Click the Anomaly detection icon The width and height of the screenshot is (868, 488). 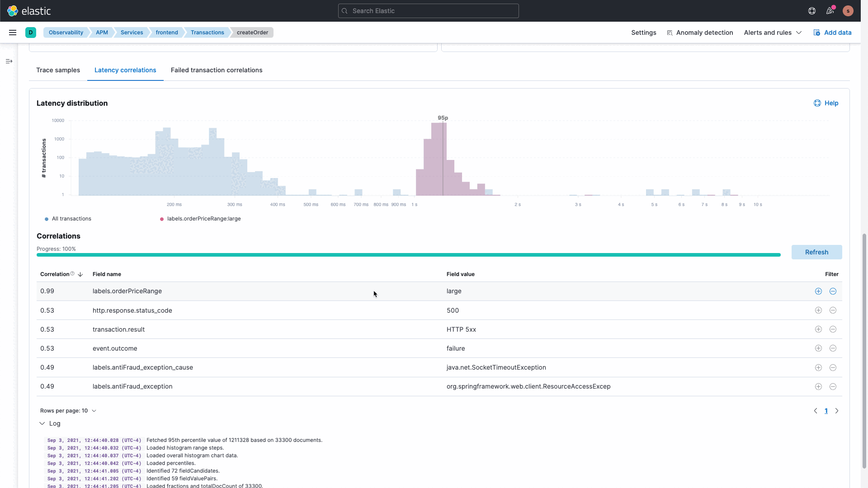670,32
